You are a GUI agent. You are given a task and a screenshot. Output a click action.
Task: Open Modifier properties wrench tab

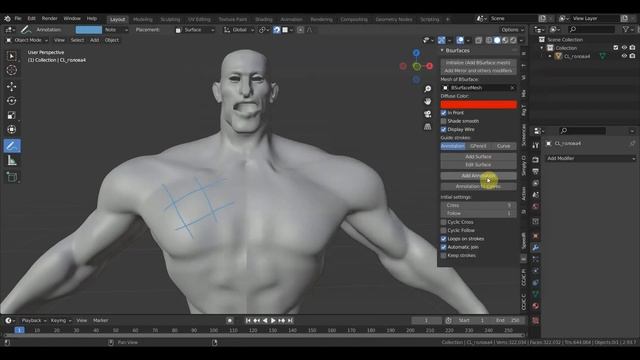coord(536,247)
